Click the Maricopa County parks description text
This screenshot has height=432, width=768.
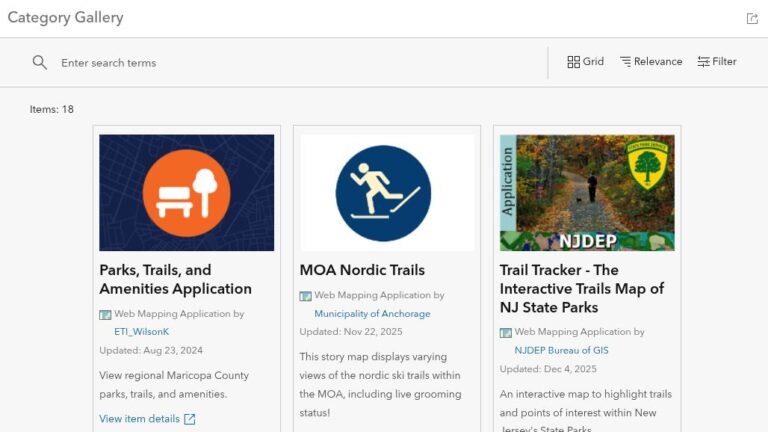[174, 384]
